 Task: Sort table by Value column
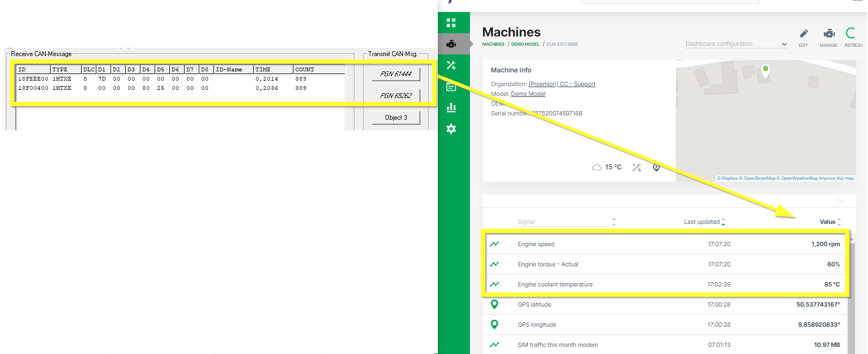839,222
